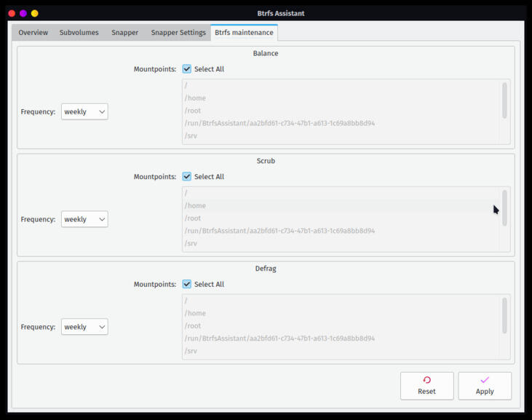
Task: Open the Subvolumes tab
Action: pos(79,33)
